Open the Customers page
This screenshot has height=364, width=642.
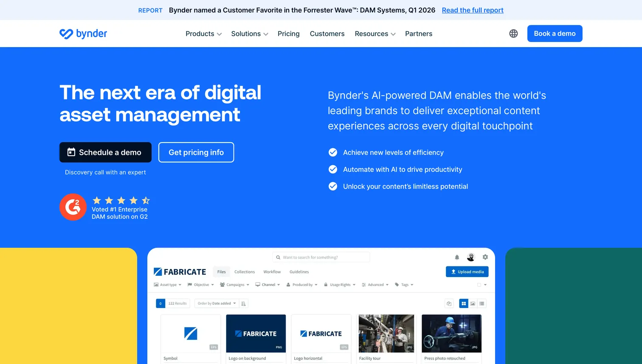[x=327, y=34]
